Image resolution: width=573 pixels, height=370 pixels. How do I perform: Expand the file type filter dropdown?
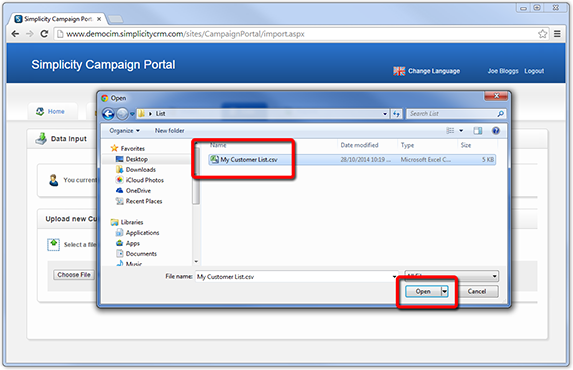[x=452, y=276]
